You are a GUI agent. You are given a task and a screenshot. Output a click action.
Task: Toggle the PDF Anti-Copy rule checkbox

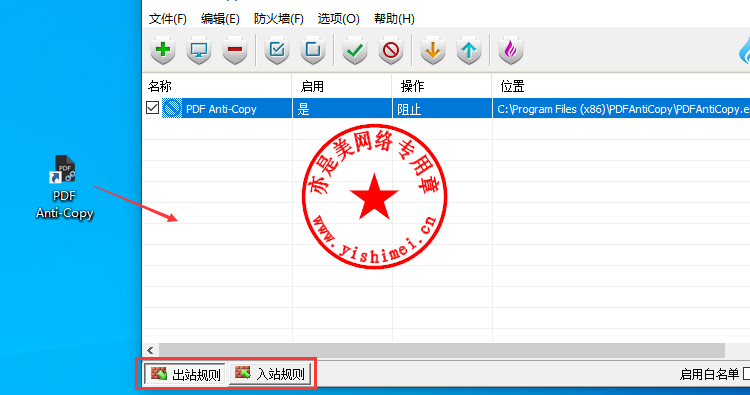(153, 108)
